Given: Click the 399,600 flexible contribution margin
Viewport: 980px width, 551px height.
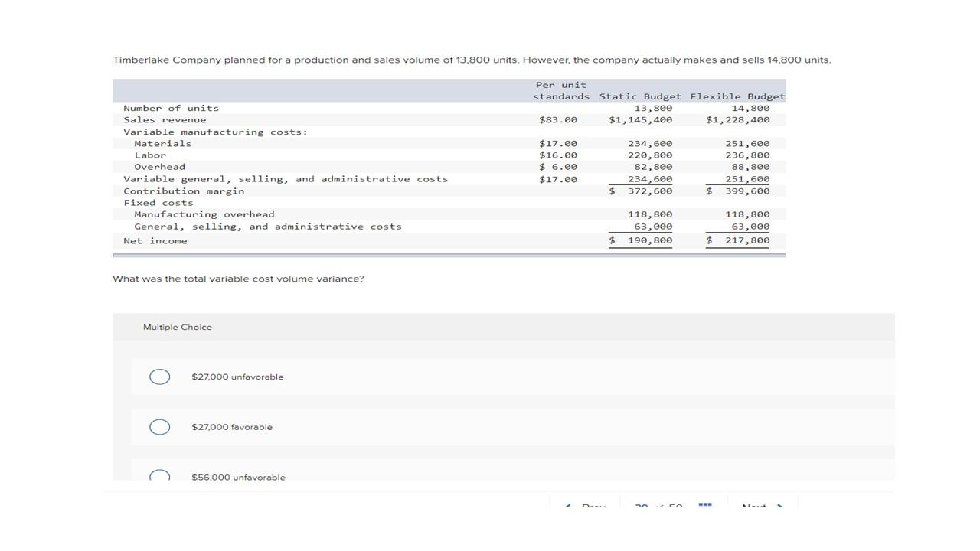Looking at the screenshot, I should click(x=738, y=191).
